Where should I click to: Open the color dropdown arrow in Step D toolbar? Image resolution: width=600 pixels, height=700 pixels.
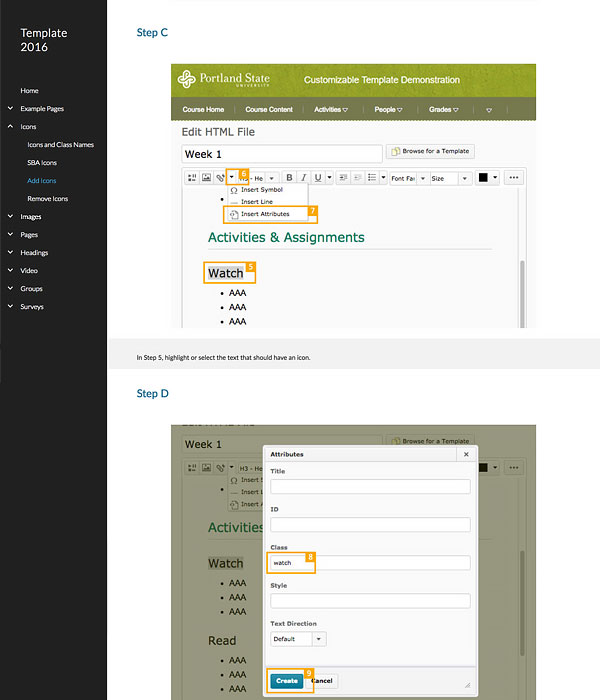(x=495, y=468)
